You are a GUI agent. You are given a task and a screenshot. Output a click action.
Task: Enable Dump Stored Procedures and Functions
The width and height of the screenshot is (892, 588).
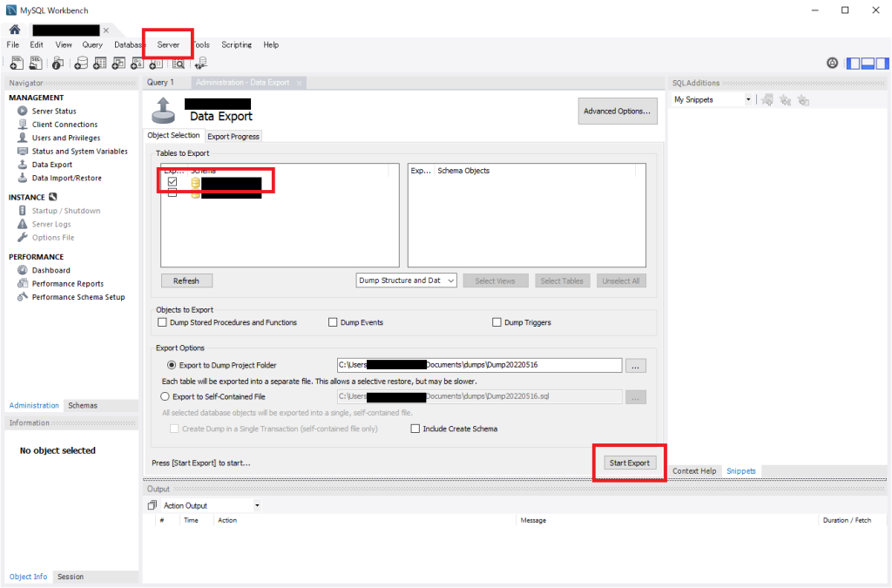[162, 321]
